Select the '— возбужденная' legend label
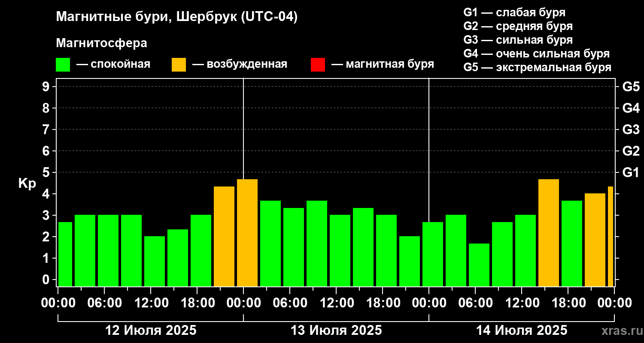 (240, 64)
